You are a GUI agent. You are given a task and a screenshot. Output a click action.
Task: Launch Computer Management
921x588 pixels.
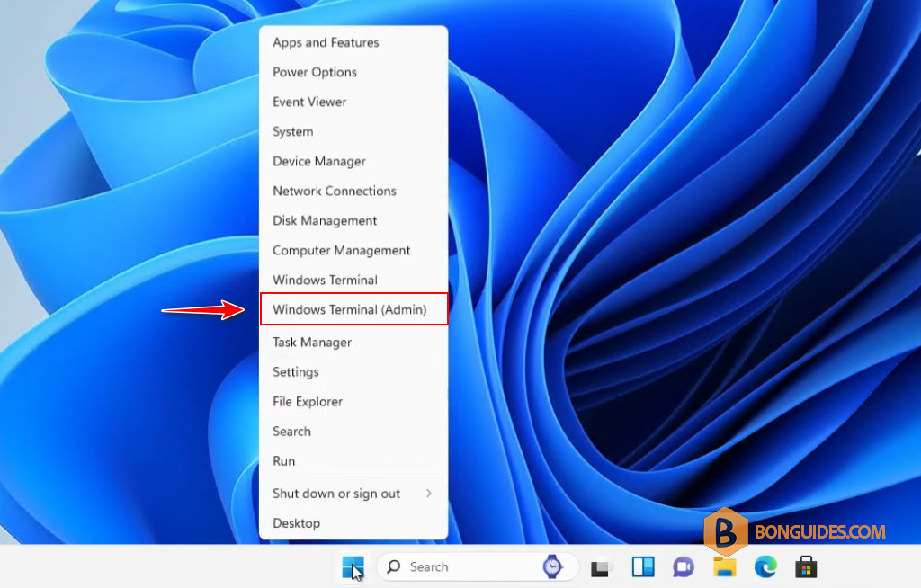pos(353,250)
